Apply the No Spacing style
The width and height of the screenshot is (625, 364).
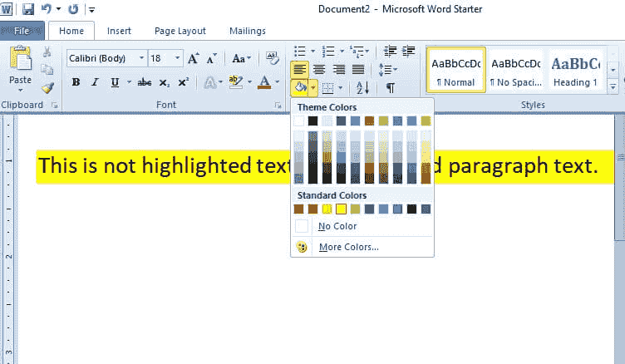pyautogui.click(x=516, y=70)
